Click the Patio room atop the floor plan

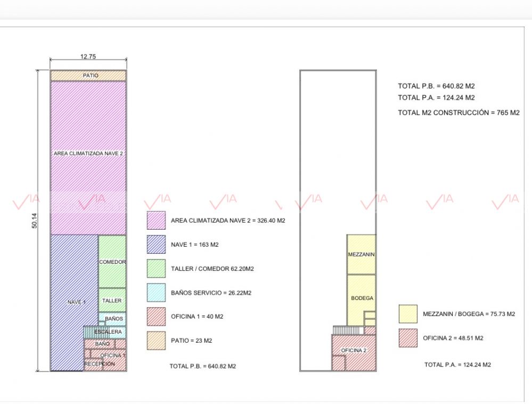point(88,76)
